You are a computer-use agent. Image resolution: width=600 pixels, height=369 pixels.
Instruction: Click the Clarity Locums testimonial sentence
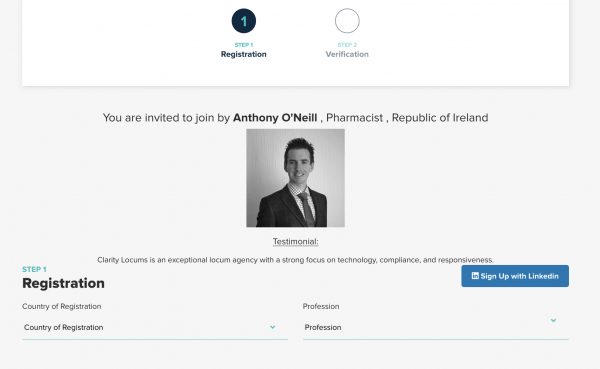coord(295,260)
